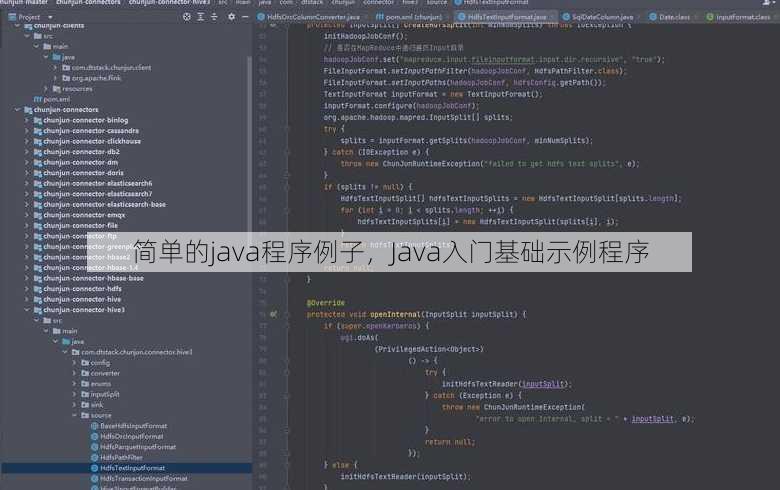This screenshot has height=490, width=780.
Task: Click the override gutter icon beside openInternal
Action: (x=273, y=314)
